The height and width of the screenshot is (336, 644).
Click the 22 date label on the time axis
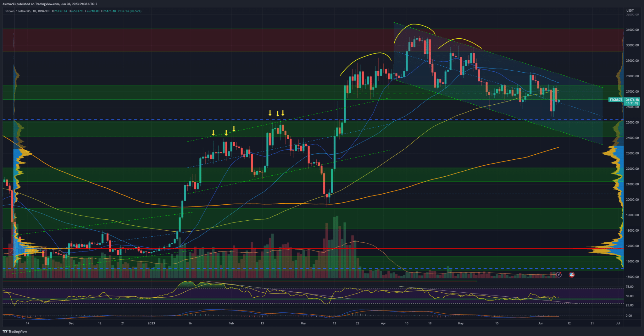pos(358,323)
